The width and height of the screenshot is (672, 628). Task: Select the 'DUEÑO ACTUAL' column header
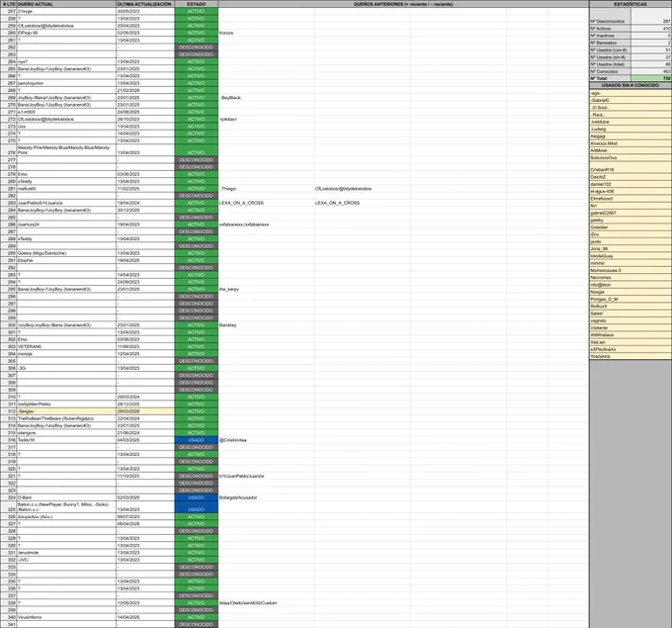coord(66,4)
